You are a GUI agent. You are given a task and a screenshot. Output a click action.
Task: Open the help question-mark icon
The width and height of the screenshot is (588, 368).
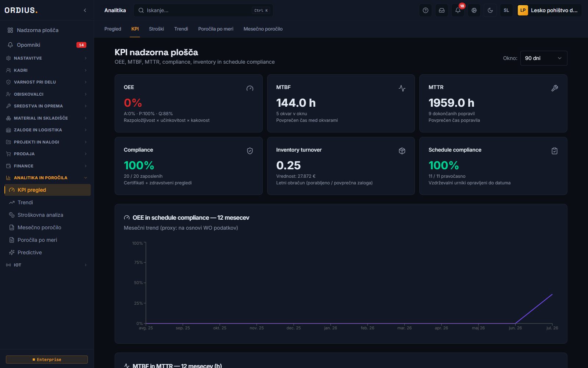point(426,10)
